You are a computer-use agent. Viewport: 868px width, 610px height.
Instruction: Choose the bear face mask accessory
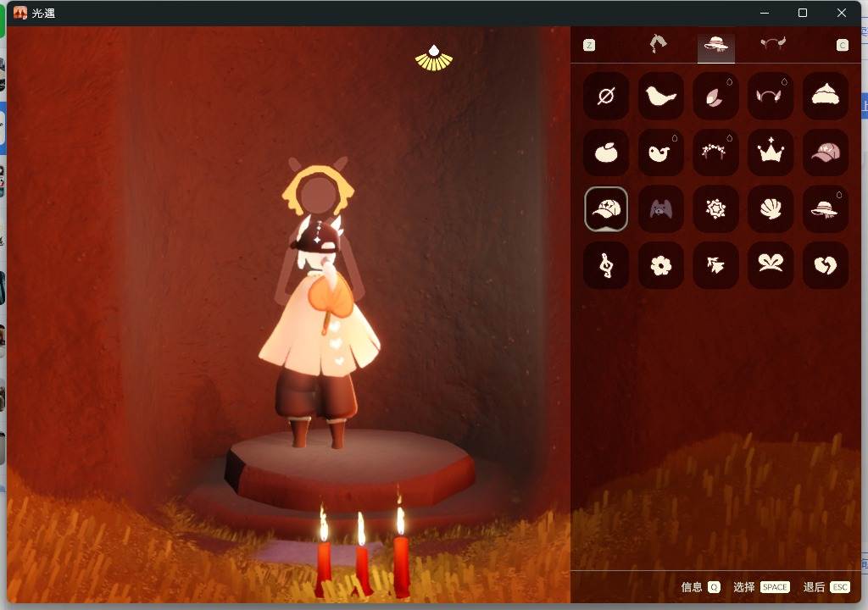click(x=660, y=208)
